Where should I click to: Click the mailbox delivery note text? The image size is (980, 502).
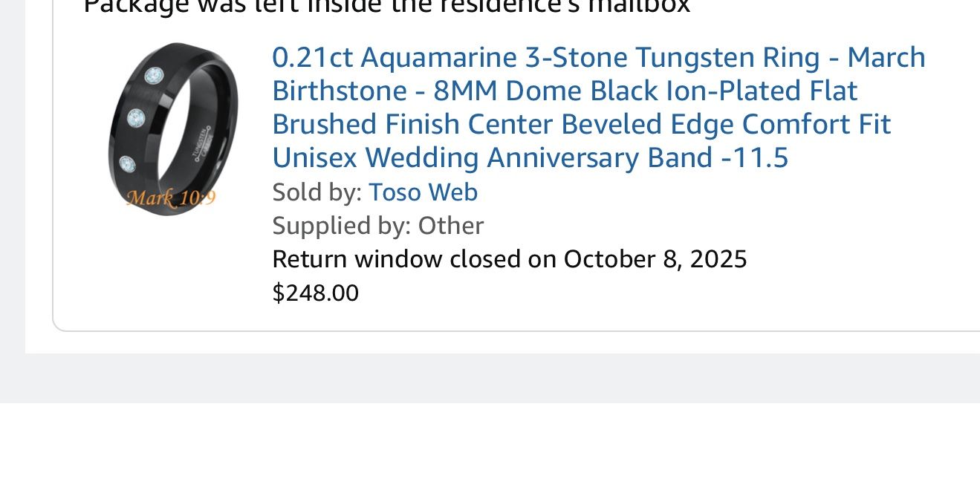tap(386, 7)
